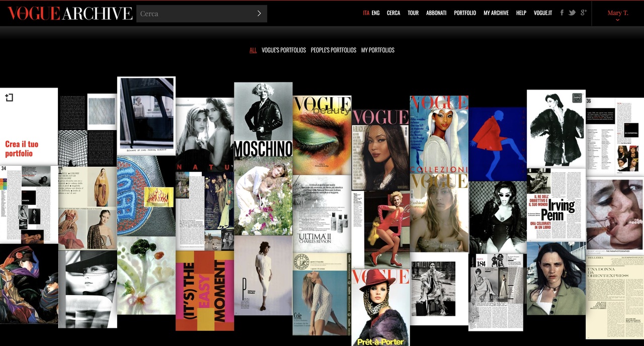Open the ABBONATI menu item
Image resolution: width=644 pixels, height=346 pixels.
click(x=436, y=13)
